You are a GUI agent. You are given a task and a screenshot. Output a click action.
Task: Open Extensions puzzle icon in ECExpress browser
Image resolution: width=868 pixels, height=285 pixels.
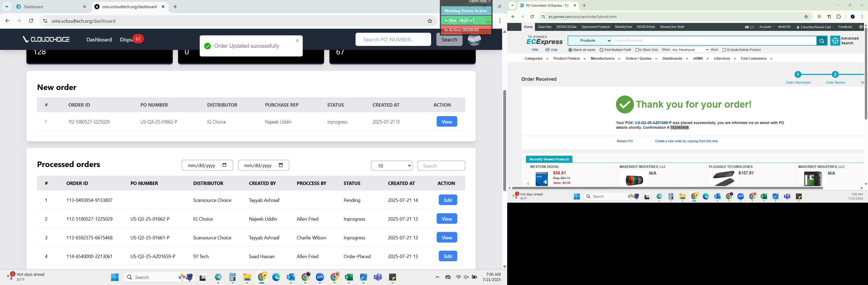[839, 16]
